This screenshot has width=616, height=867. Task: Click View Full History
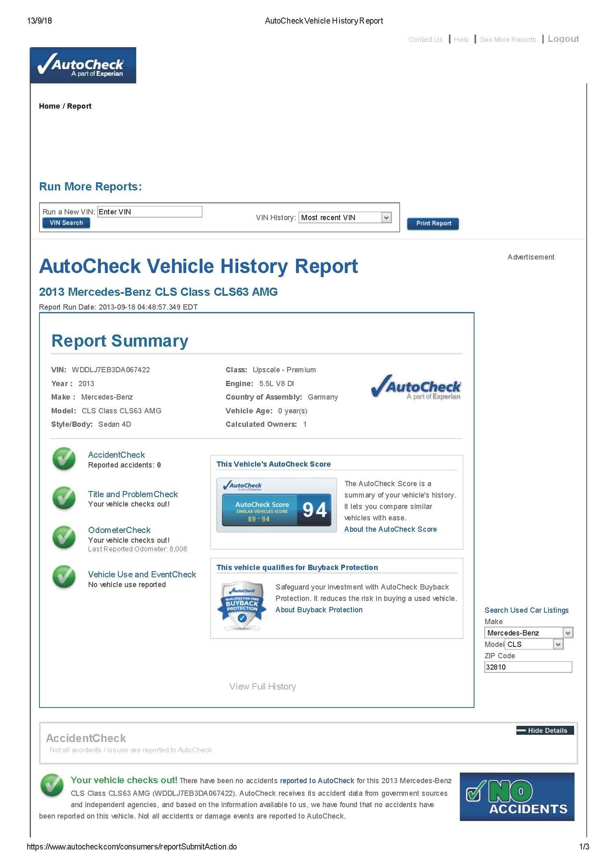(262, 686)
